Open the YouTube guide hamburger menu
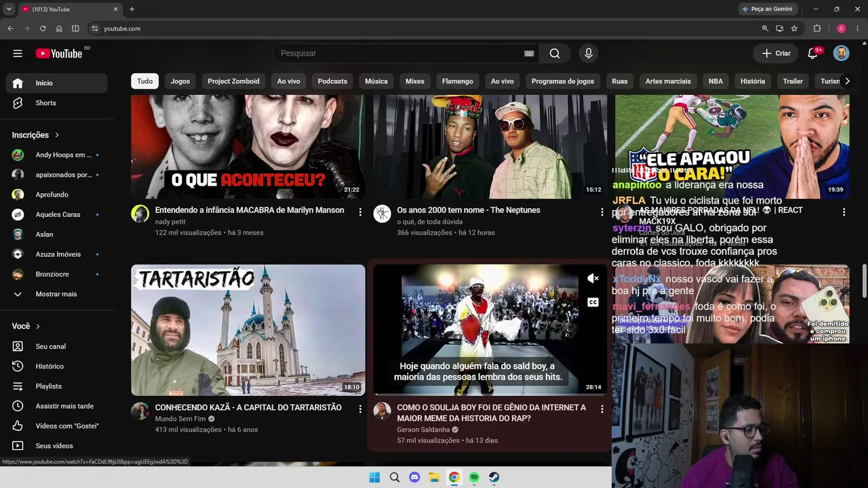868x488 pixels. click(x=18, y=54)
